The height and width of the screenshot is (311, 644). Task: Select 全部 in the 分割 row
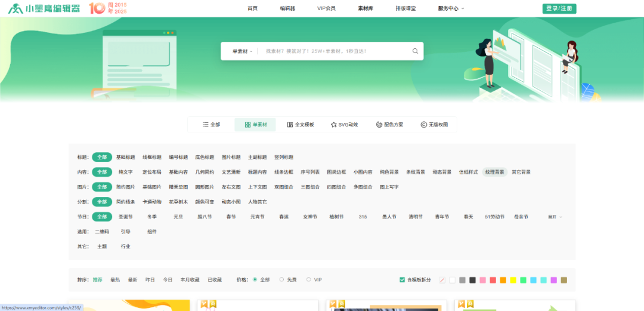click(102, 202)
